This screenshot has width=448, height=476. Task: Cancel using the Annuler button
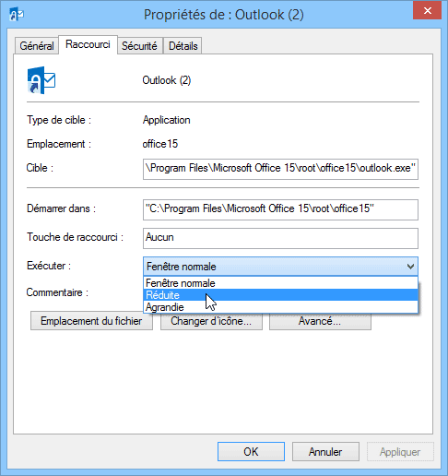pyautogui.click(x=325, y=452)
